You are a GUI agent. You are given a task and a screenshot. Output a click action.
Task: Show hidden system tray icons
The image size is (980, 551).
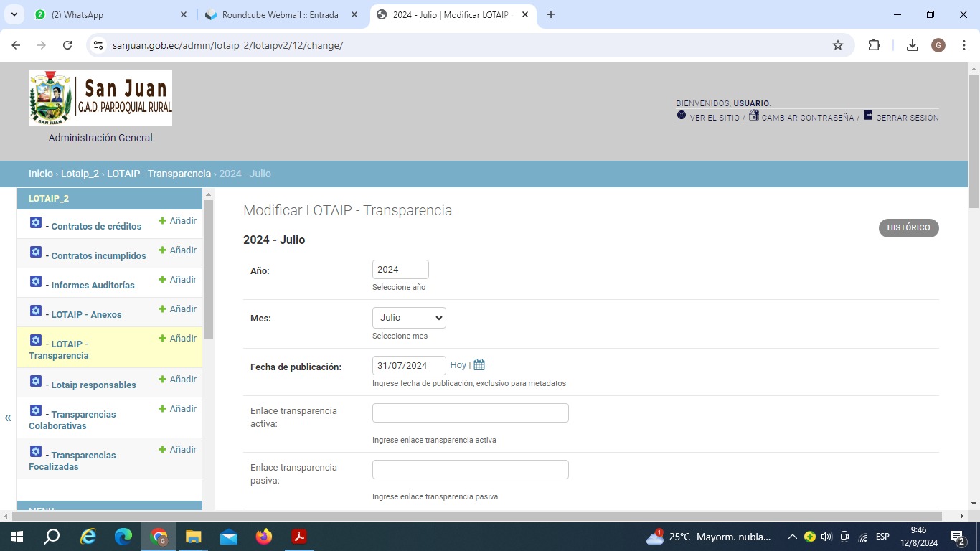coord(792,537)
